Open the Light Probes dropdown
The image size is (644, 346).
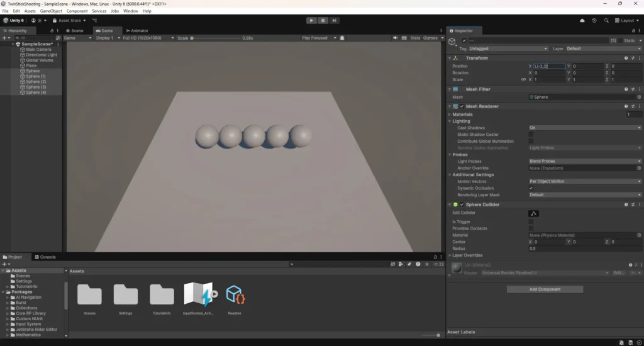[x=585, y=161]
